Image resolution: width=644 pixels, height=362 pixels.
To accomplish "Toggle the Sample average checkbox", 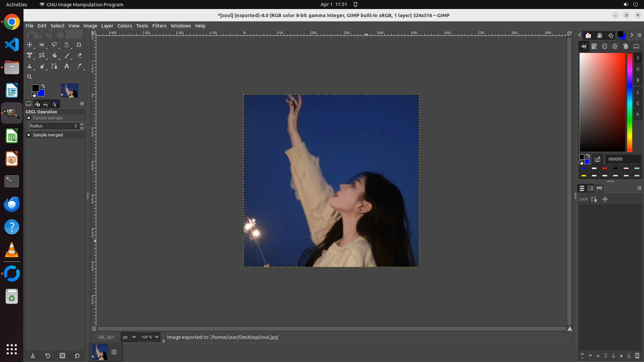I will point(29,118).
